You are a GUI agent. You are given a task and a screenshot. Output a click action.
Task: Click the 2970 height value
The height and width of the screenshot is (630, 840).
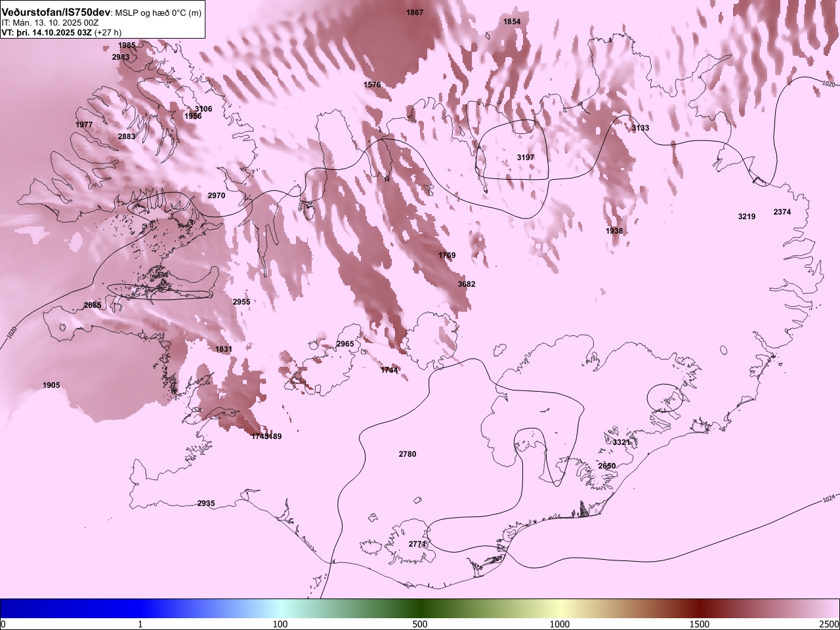click(x=217, y=196)
